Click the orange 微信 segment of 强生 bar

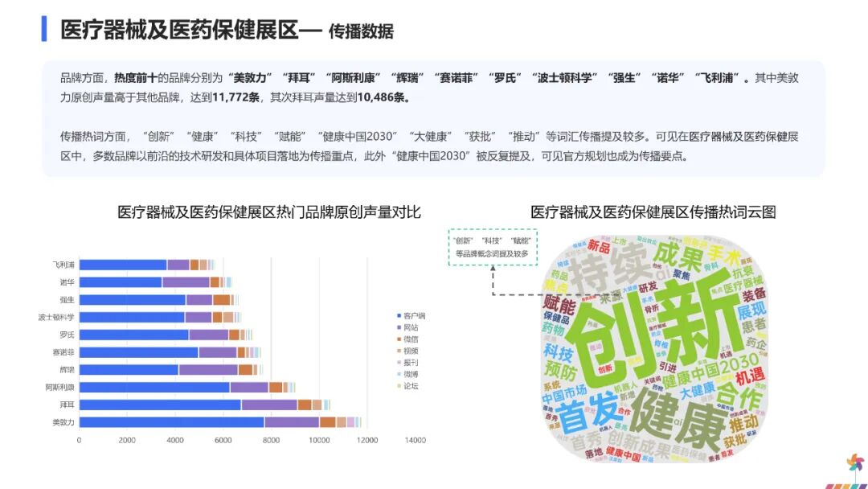[222, 300]
